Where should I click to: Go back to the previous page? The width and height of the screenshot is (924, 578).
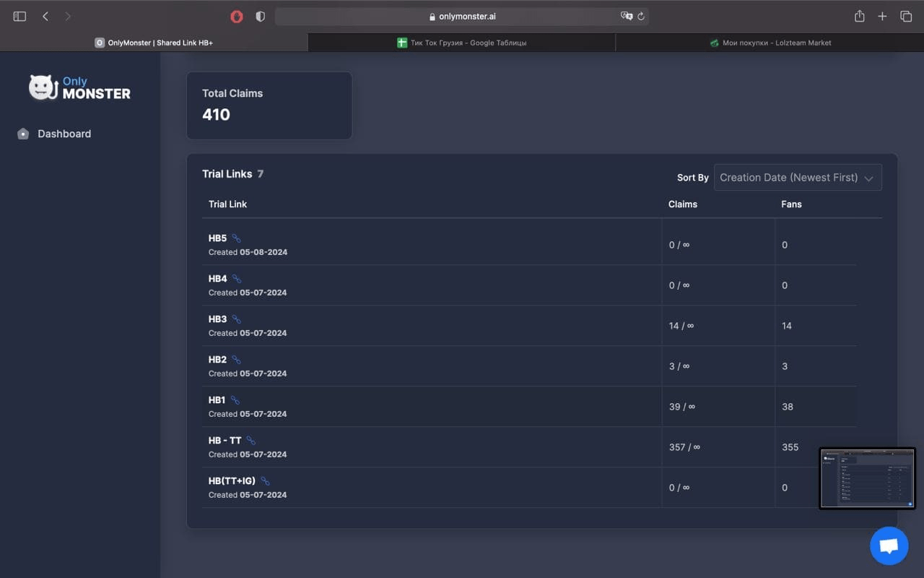click(45, 16)
